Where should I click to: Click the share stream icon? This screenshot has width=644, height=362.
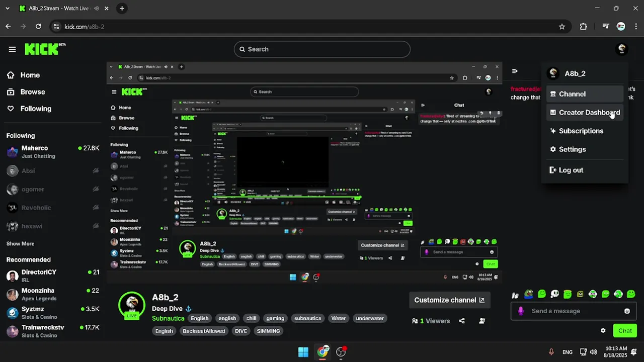click(462, 321)
